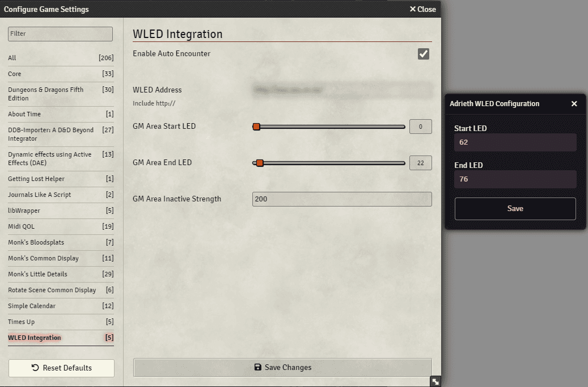Click the WLED Address input field

[x=342, y=90]
